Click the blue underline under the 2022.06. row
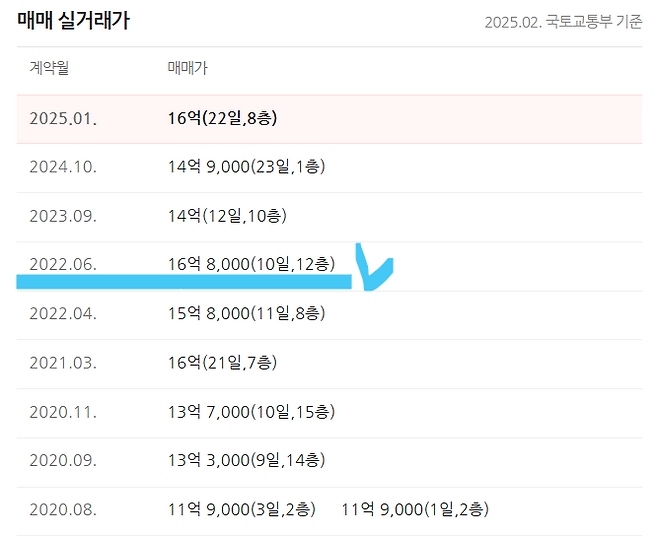The width and height of the screenshot is (658, 537). [185, 282]
